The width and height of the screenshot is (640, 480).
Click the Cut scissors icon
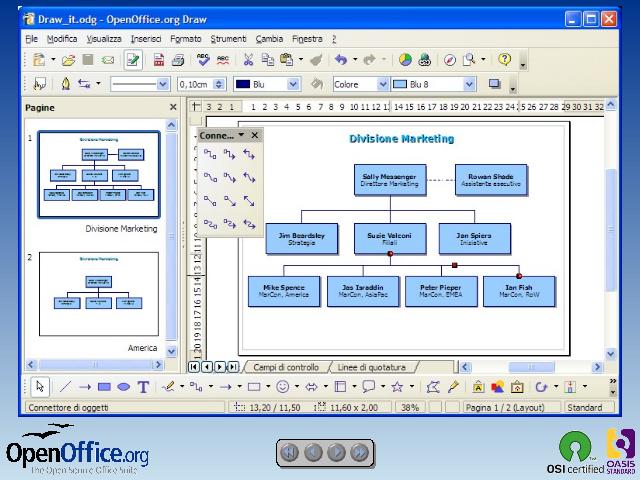pos(248,60)
